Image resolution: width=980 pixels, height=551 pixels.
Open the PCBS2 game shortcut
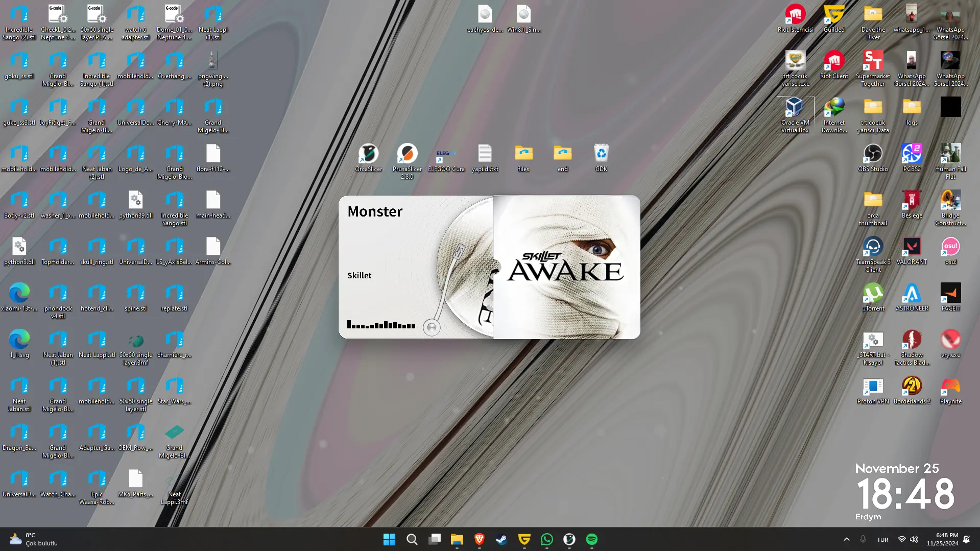tap(912, 158)
